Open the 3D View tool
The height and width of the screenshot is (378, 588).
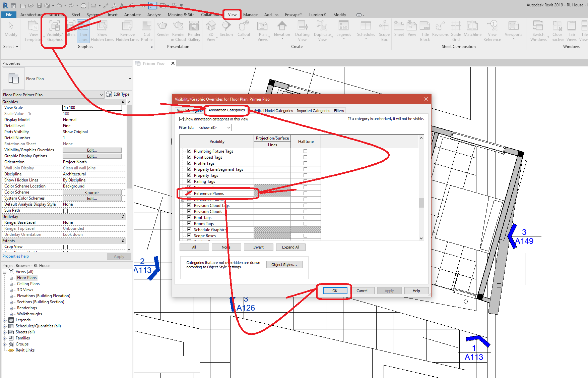point(211,31)
